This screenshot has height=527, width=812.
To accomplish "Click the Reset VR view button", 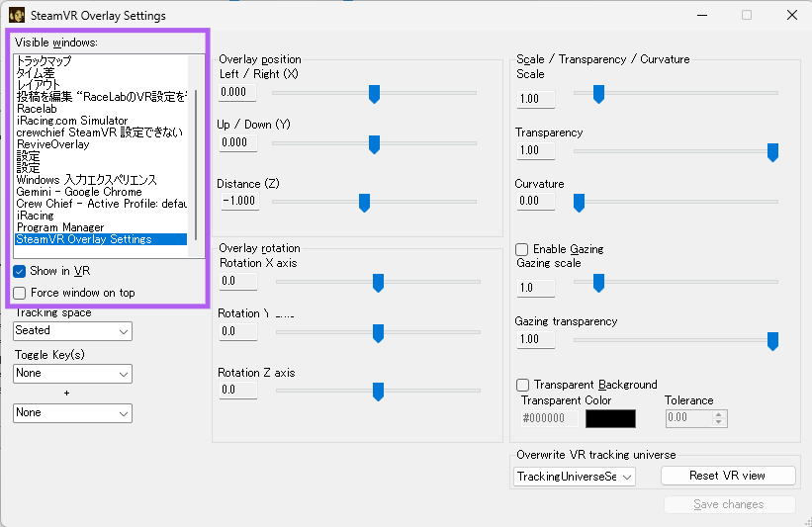I will [x=728, y=476].
